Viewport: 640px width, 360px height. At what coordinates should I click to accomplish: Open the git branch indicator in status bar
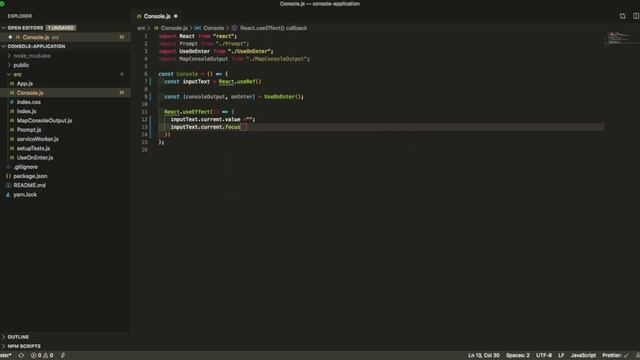pyautogui.click(x=6, y=356)
